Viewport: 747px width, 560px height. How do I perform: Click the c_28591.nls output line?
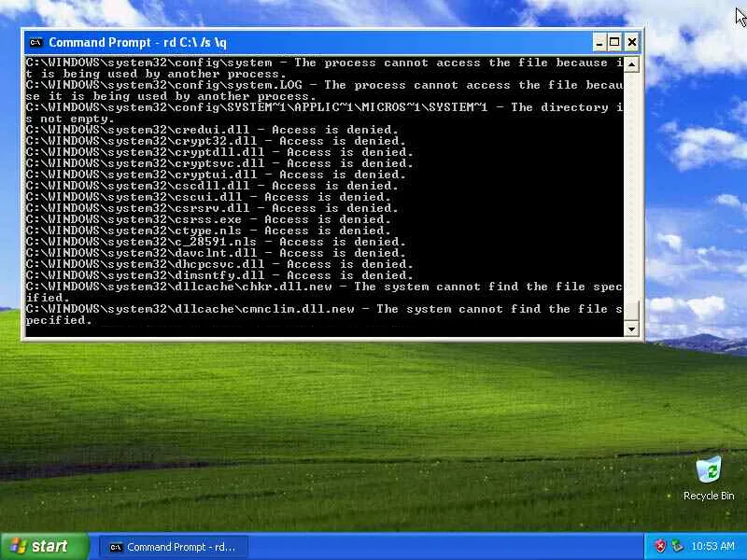pyautogui.click(x=216, y=242)
